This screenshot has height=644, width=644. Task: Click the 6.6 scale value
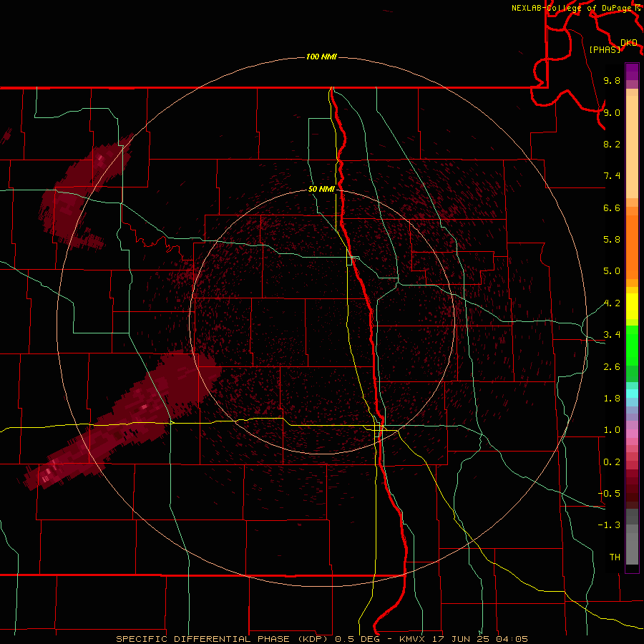[x=612, y=208]
